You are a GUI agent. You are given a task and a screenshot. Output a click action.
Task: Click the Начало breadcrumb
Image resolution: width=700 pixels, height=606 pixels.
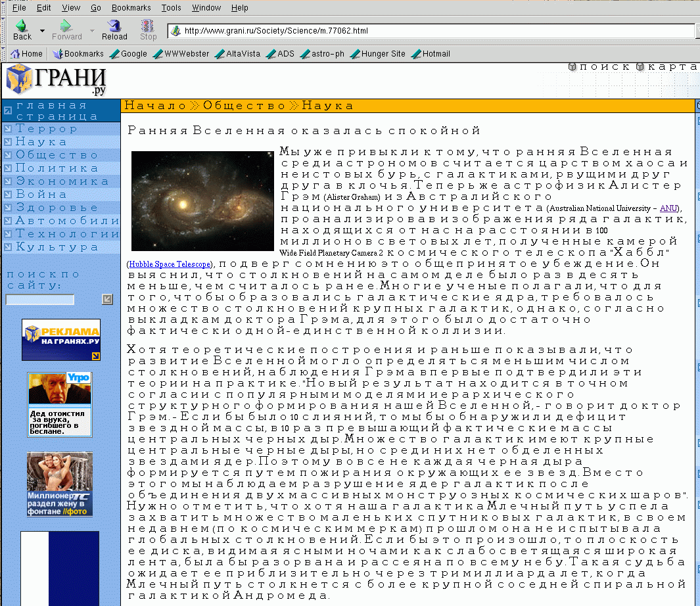(x=155, y=105)
